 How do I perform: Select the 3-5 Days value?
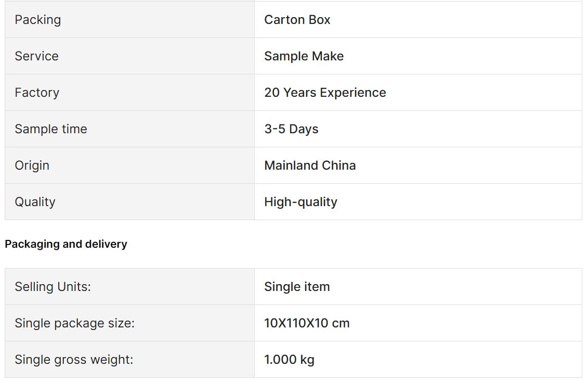(291, 129)
